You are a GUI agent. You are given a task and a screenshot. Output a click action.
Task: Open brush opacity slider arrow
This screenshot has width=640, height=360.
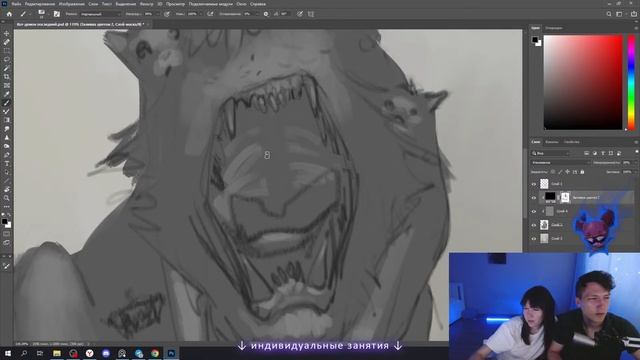(157, 14)
